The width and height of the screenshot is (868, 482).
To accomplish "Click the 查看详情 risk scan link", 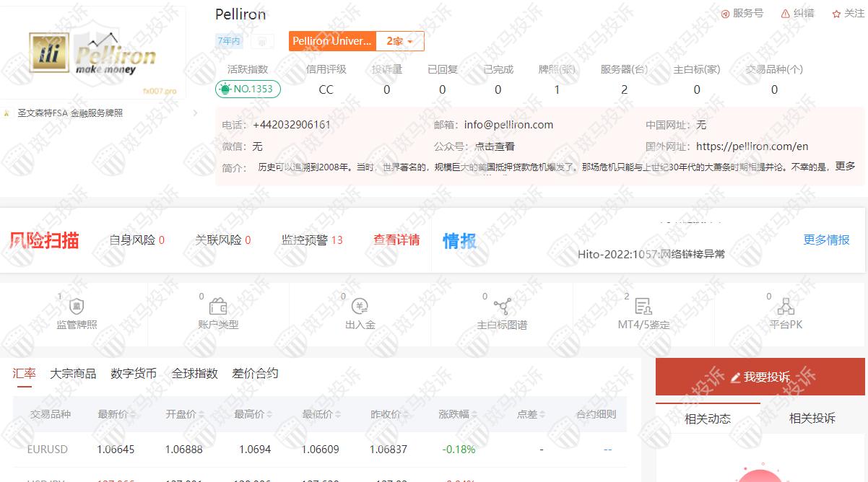I will [x=396, y=240].
